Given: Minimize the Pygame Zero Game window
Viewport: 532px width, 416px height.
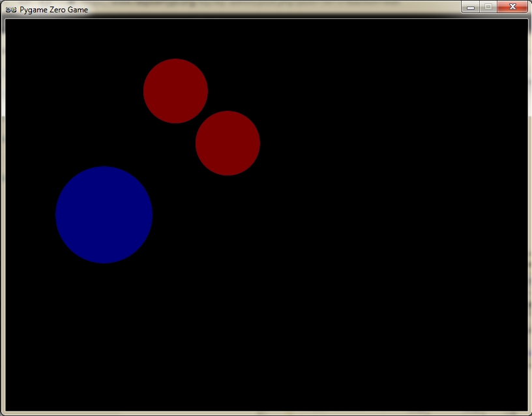Looking at the screenshot, I should click(471, 7).
